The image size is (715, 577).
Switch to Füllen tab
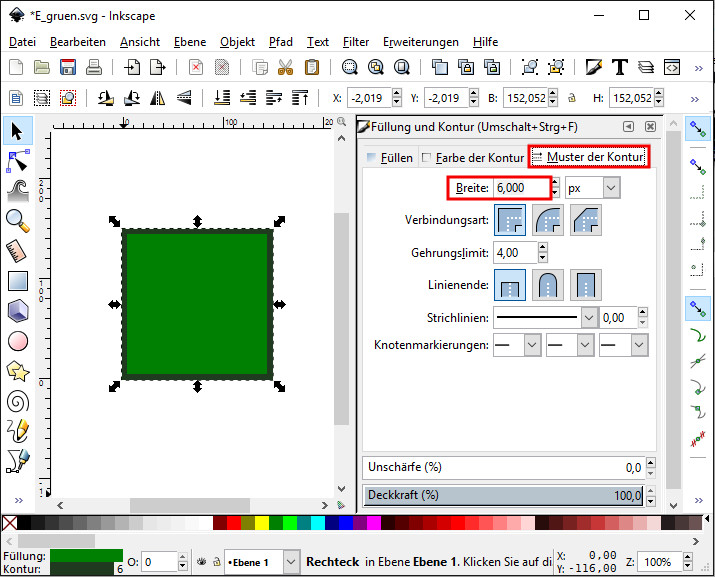[x=390, y=158]
